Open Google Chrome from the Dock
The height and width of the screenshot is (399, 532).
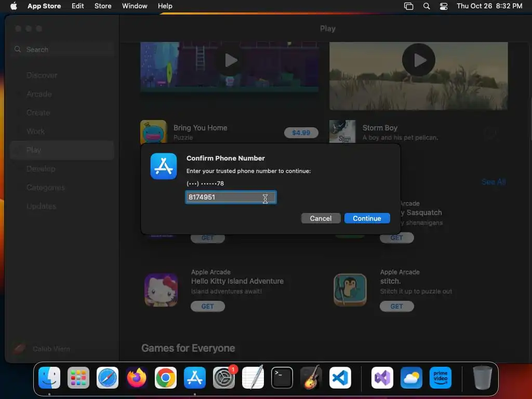(x=166, y=378)
